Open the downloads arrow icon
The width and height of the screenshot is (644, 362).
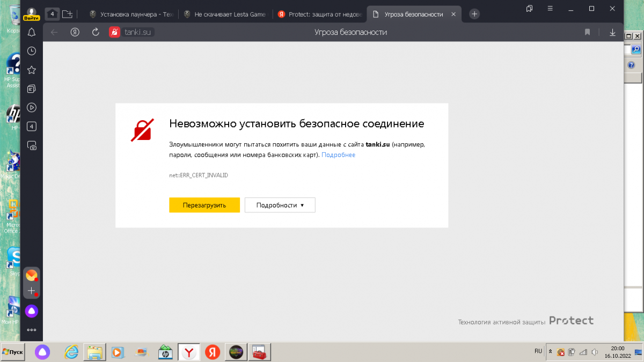point(612,32)
